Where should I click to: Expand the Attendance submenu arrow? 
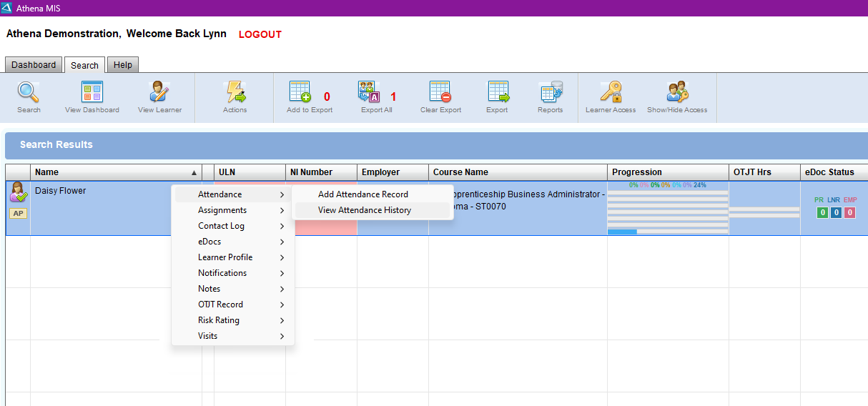point(282,194)
